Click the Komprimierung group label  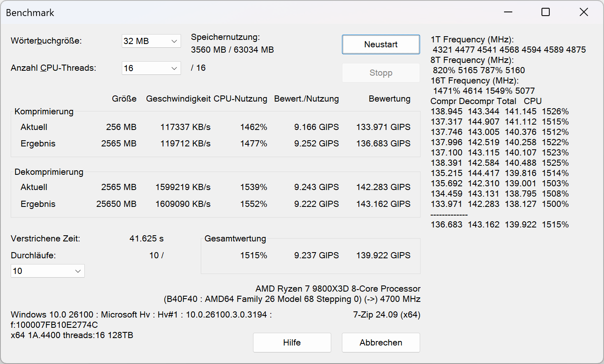44,111
